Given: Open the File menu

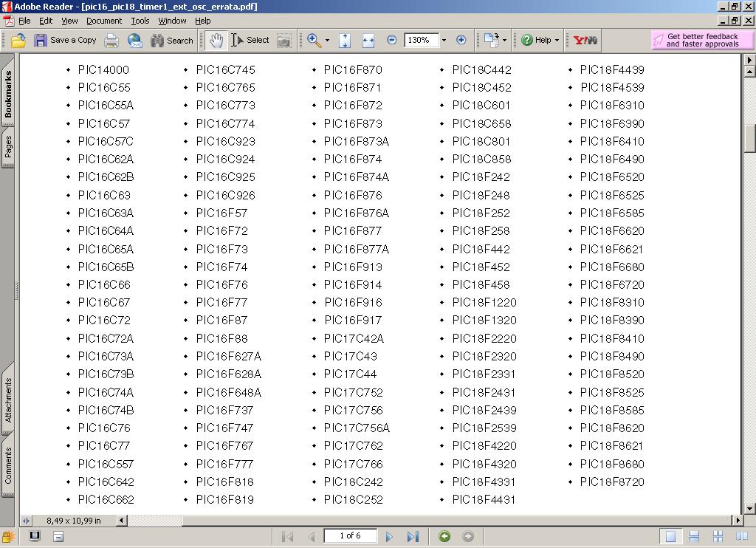Looking at the screenshot, I should point(24,21).
